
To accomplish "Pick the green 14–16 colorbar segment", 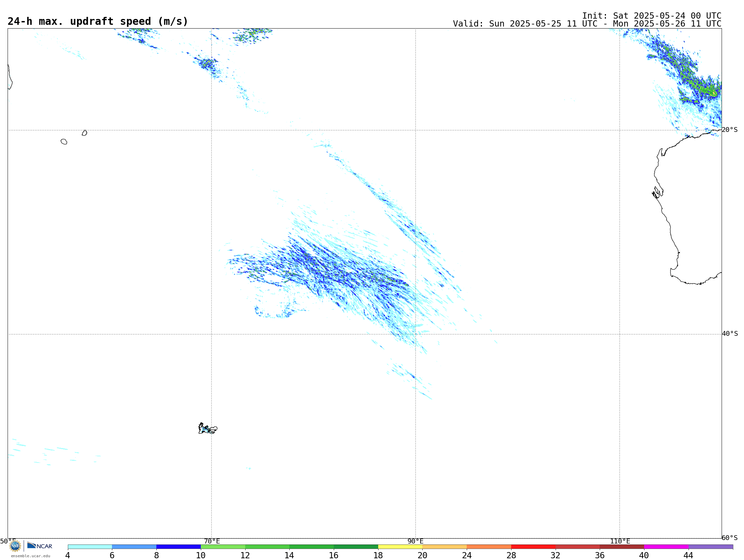I will 312,547.
